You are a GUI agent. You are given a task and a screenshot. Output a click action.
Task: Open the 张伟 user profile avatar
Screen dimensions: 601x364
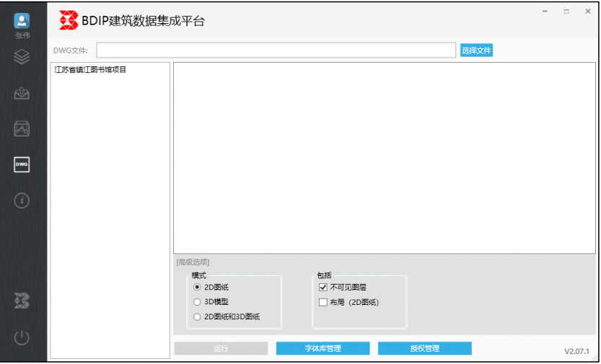coord(22,21)
